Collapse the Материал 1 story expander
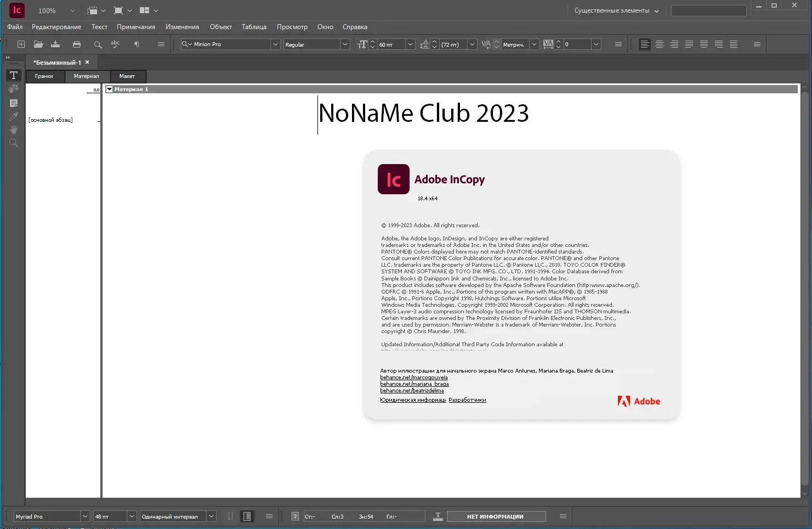The height and width of the screenshot is (529, 812). click(110, 89)
